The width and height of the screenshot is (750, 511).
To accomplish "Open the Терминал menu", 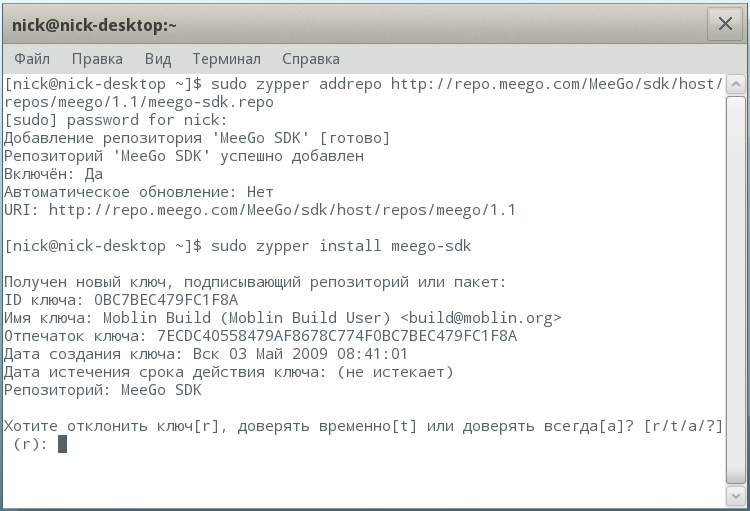I will 226,59.
